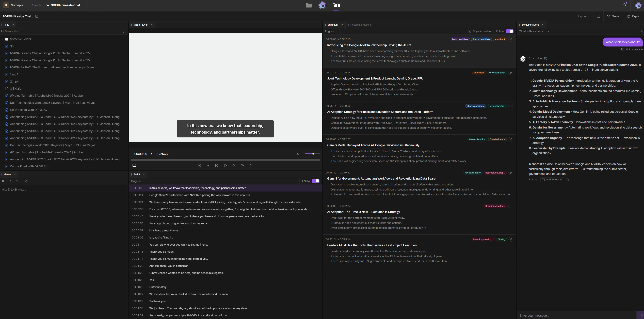This screenshot has width=644, height=319.
Task: Open the notifications bell
Action: [624, 5]
